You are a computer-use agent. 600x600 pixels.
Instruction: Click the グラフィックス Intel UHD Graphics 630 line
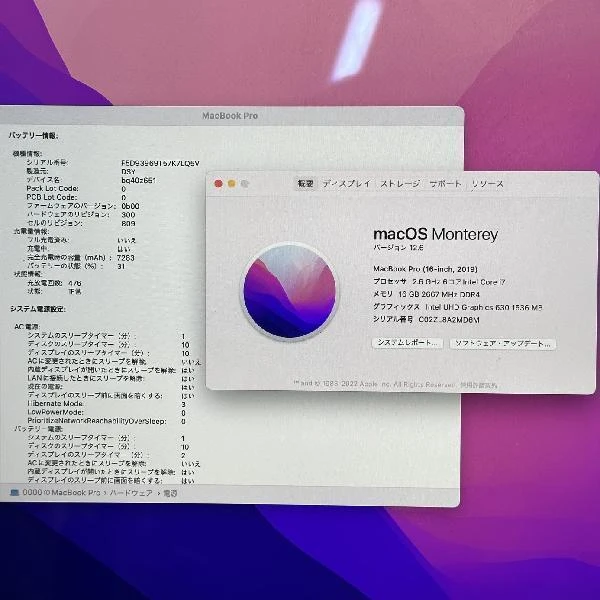point(458,307)
